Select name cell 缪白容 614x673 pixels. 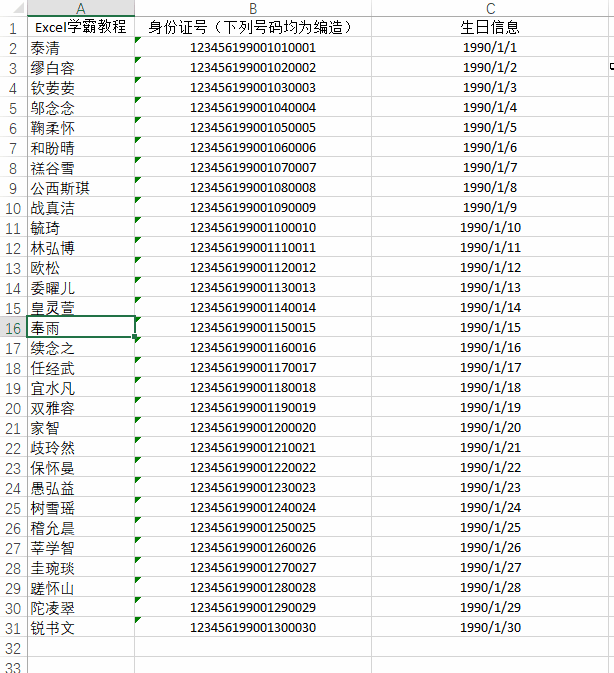[x=81, y=68]
